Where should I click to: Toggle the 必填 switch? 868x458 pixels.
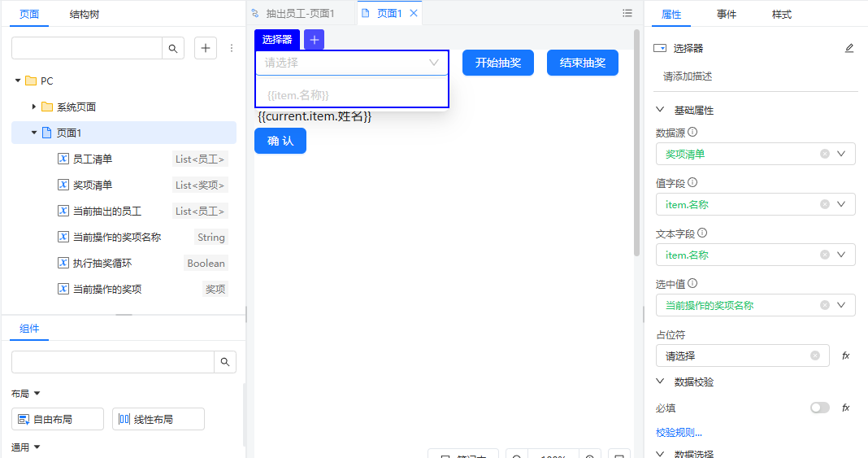[x=820, y=408]
